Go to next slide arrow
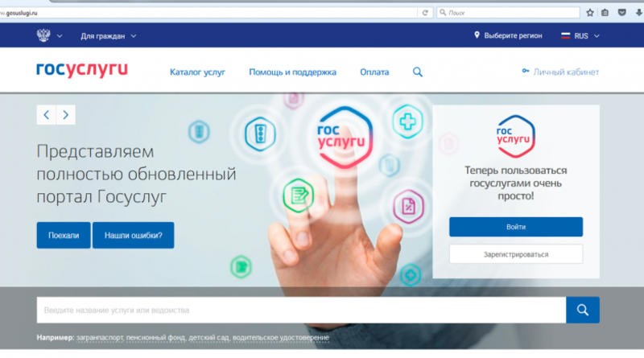The image size is (644, 358). tap(66, 115)
